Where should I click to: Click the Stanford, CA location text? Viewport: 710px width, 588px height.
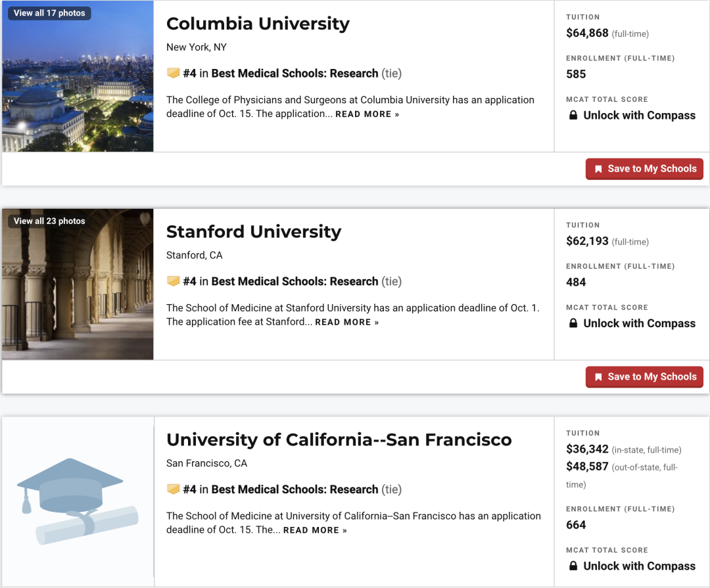pos(194,256)
